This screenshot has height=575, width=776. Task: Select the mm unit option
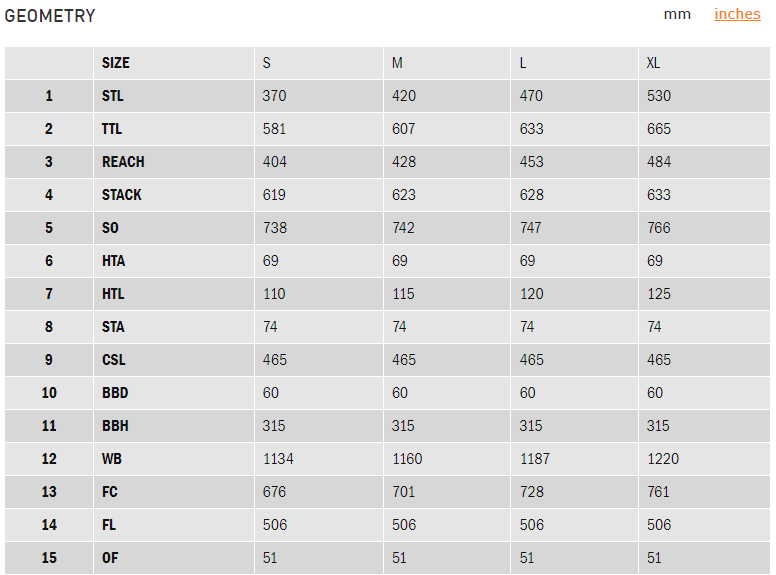pos(677,14)
